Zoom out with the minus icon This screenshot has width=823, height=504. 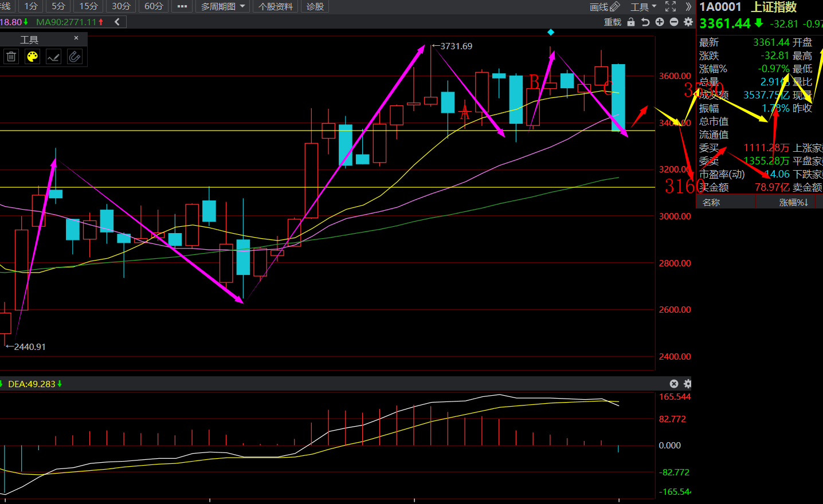pos(674,22)
